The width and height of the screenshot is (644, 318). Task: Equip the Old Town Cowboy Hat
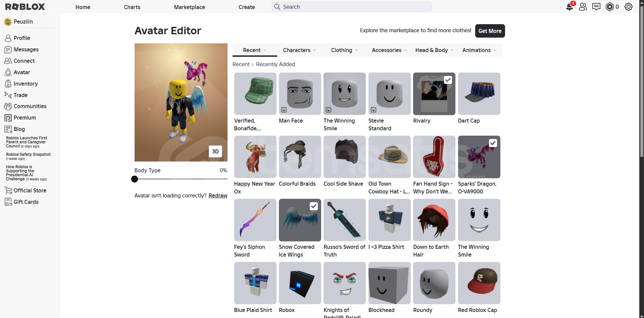pyautogui.click(x=390, y=157)
